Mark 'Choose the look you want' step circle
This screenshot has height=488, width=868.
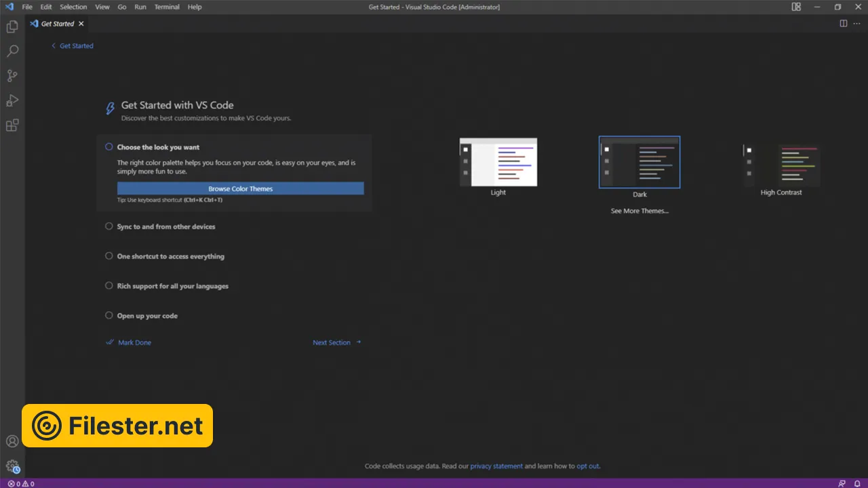[x=108, y=147]
